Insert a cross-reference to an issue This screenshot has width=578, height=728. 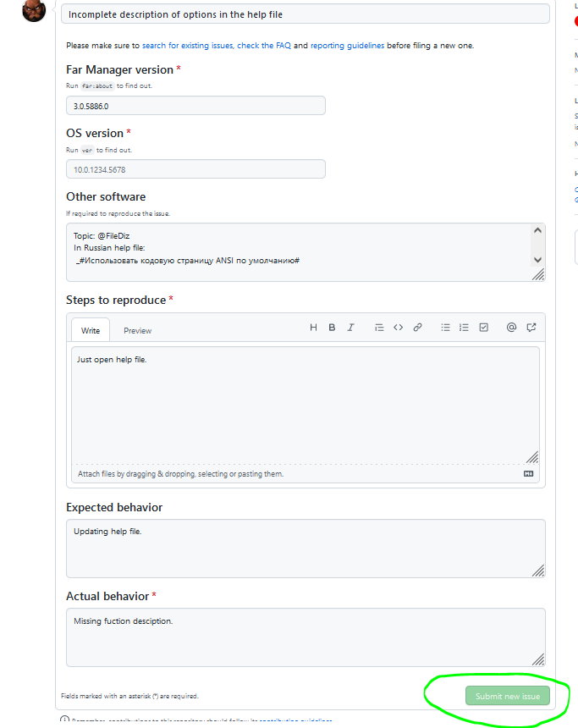[x=531, y=328]
